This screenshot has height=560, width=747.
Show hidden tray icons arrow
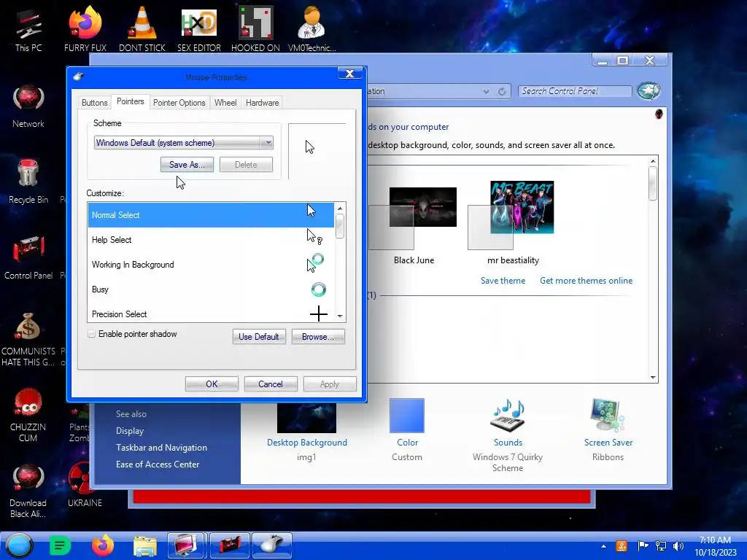(x=603, y=546)
